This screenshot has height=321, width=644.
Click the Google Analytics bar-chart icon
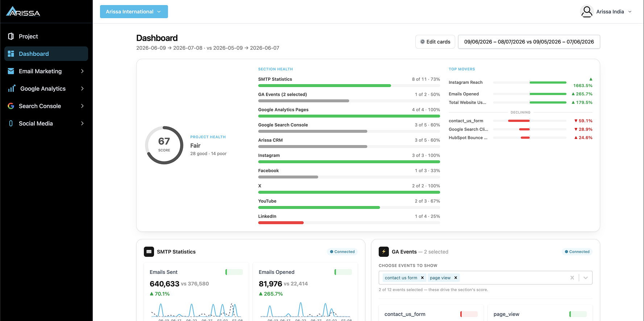[12, 89]
